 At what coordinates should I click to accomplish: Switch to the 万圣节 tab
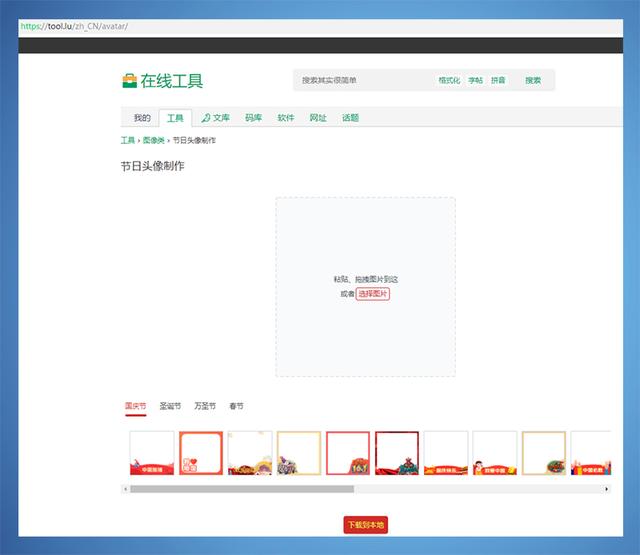click(x=204, y=407)
